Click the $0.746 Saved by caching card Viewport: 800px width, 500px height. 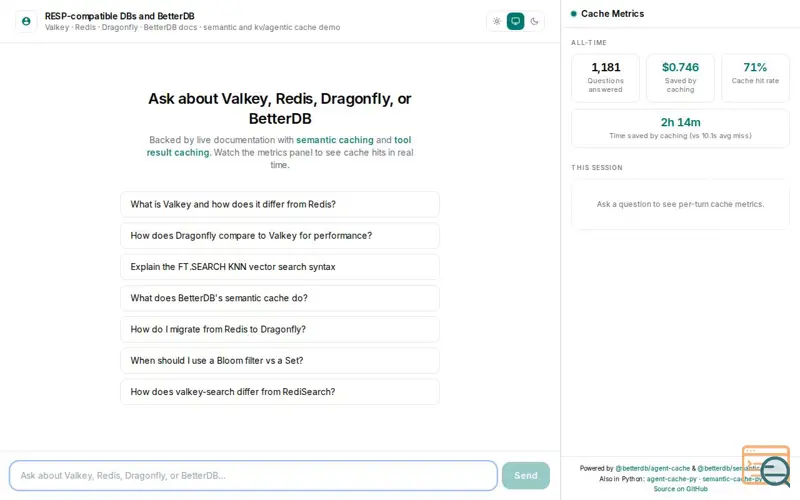coord(680,78)
